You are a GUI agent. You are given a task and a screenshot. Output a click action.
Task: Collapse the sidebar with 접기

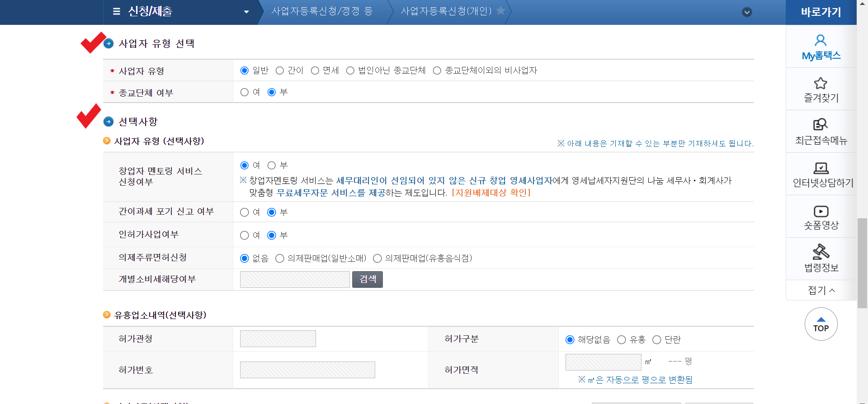(821, 290)
